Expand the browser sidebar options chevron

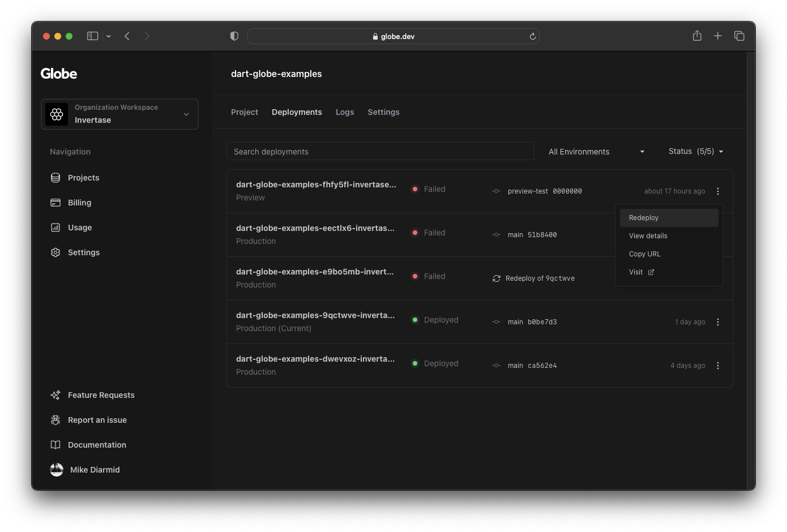109,36
